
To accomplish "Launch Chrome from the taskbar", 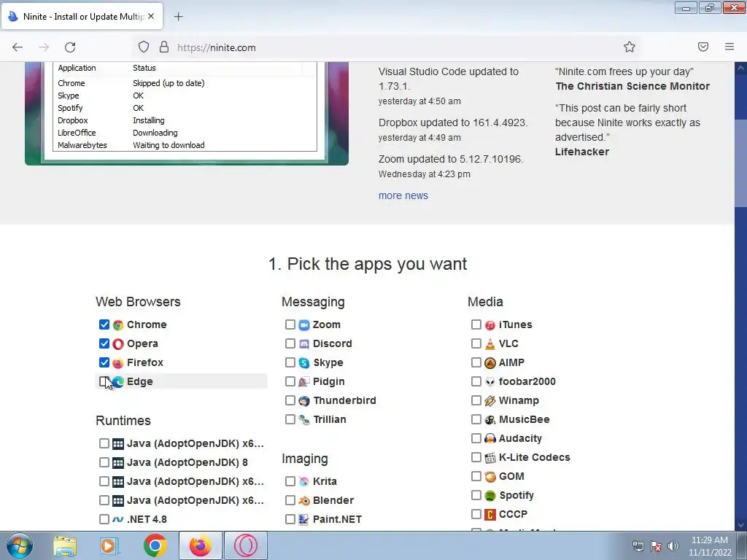I will [155, 545].
